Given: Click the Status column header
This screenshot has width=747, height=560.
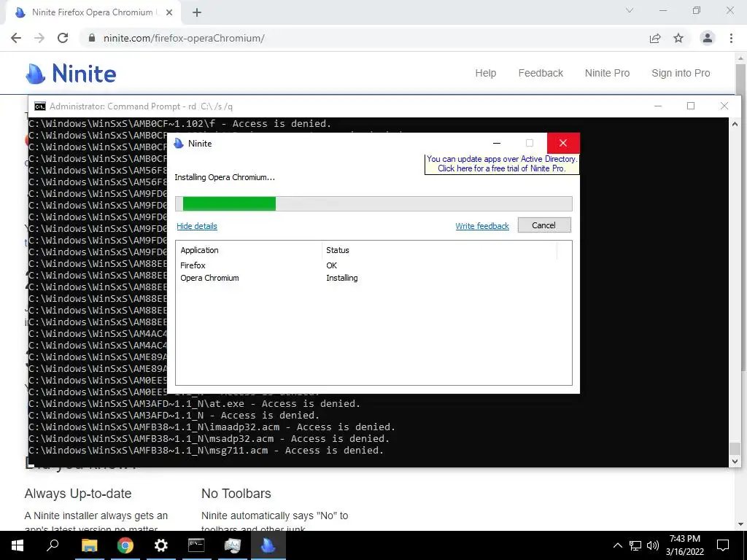Looking at the screenshot, I should pyautogui.click(x=439, y=251).
